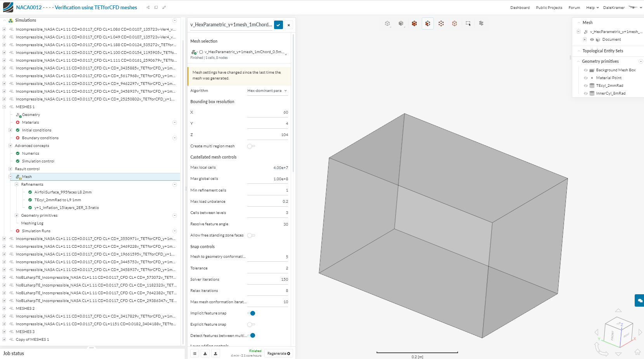Click the upload icon beside Regenerate
The width and height of the screenshot is (644, 359).
[215, 354]
